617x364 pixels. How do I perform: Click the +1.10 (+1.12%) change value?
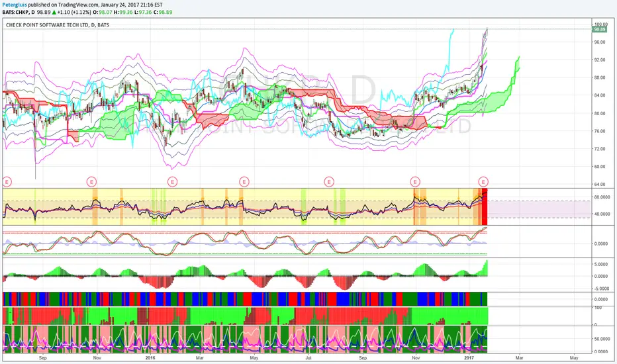click(x=74, y=12)
